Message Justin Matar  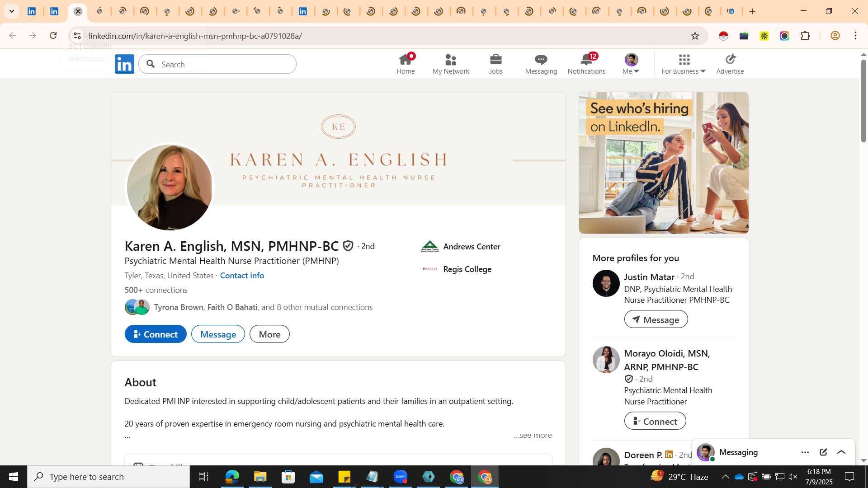coord(656,319)
